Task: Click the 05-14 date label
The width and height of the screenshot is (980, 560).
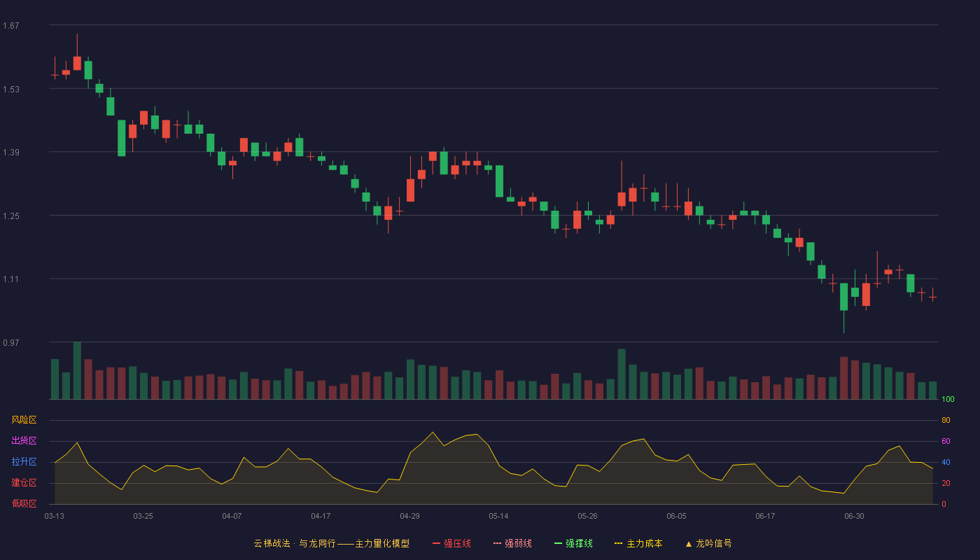Action: tap(498, 516)
